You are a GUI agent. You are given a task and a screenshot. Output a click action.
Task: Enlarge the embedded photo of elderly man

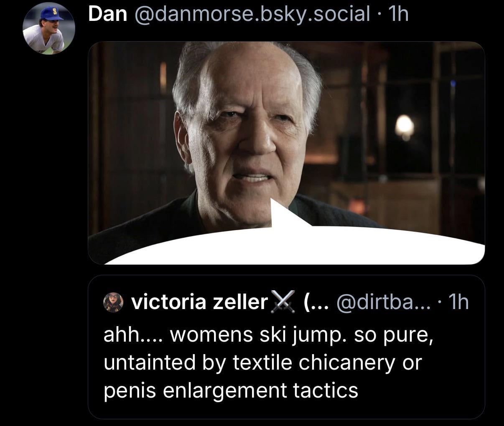(x=286, y=153)
